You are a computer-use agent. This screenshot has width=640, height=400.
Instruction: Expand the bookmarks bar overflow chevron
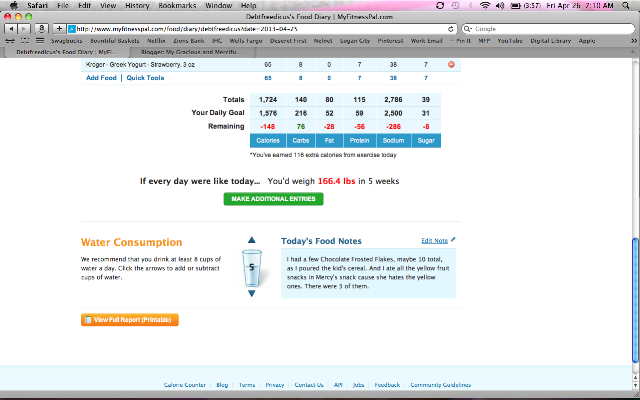tap(634, 41)
